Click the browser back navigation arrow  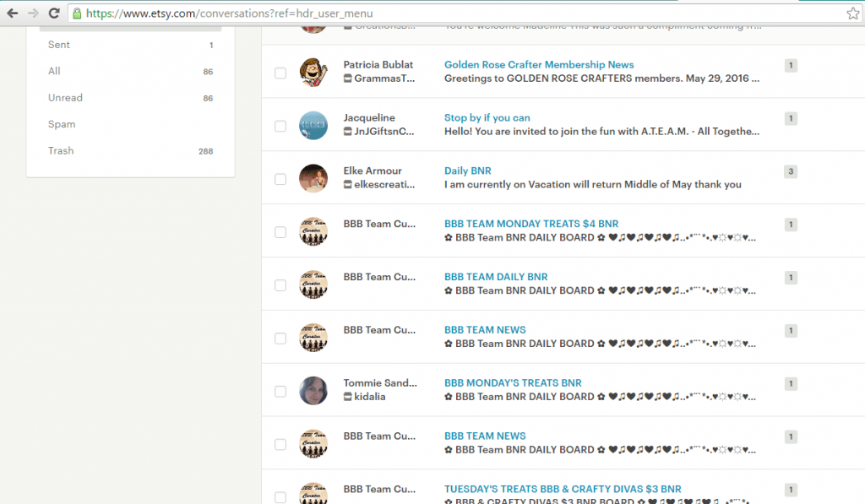click(12, 13)
